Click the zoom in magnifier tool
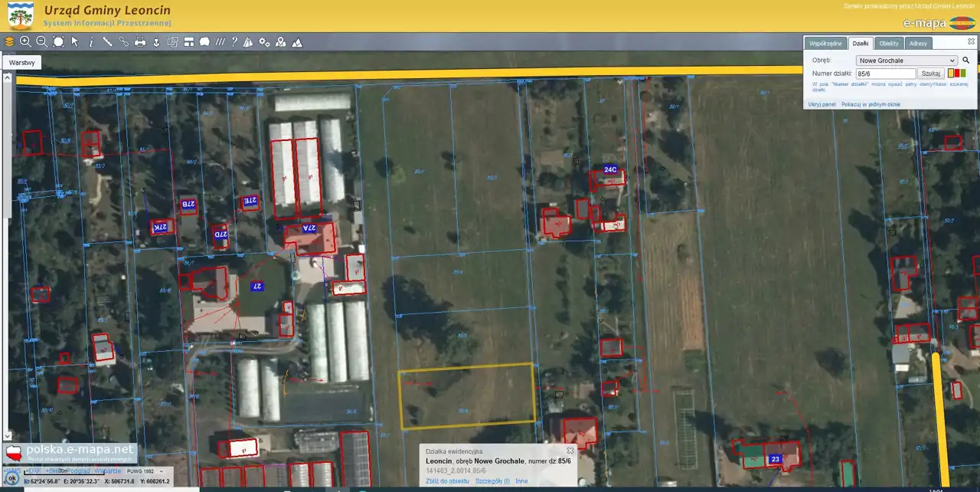 click(25, 42)
